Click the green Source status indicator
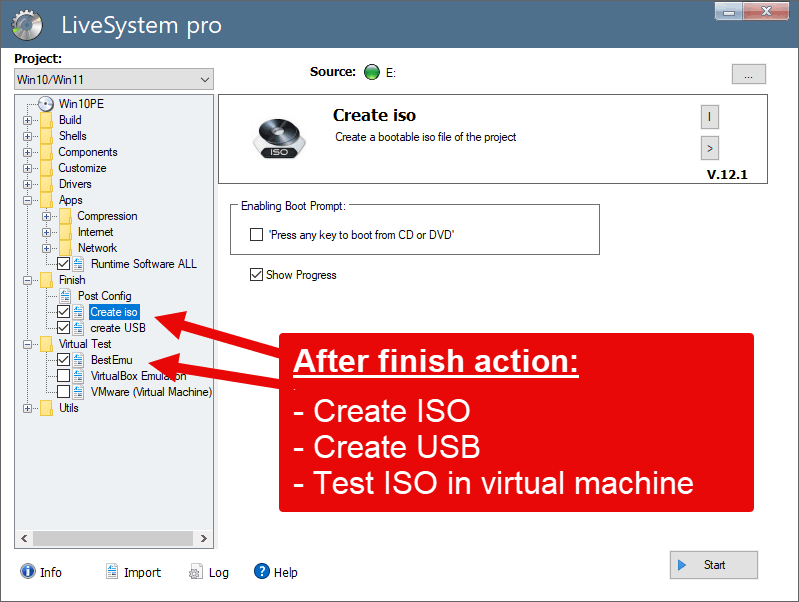Image resolution: width=799 pixels, height=602 pixels. click(372, 72)
